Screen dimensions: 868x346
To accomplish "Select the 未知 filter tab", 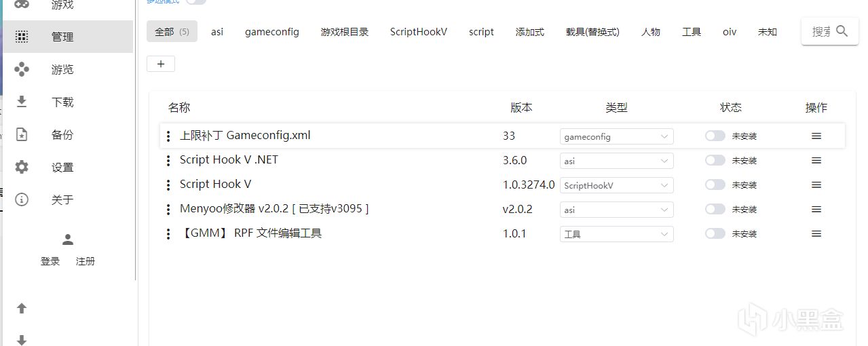I will pyautogui.click(x=768, y=31).
